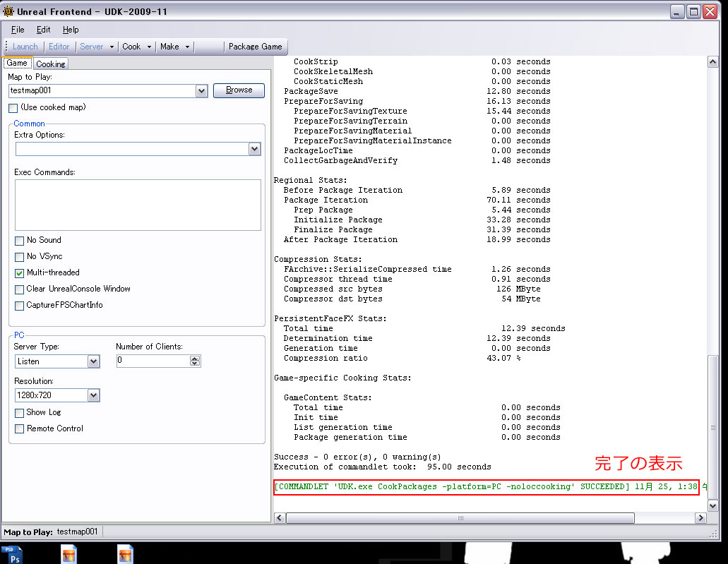The height and width of the screenshot is (564, 728).
Task: Uncheck the Multi-threaded checkbox
Action: click(x=20, y=273)
